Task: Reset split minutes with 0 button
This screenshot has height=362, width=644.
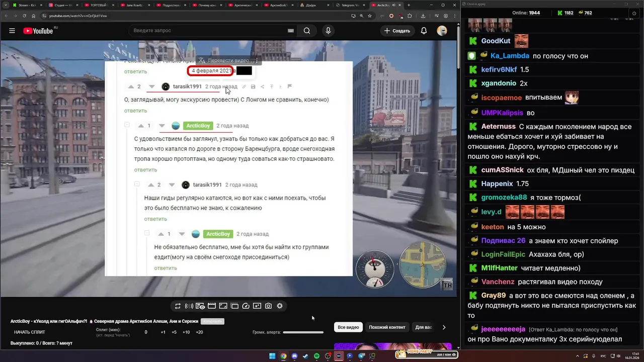Action: [x=146, y=332]
